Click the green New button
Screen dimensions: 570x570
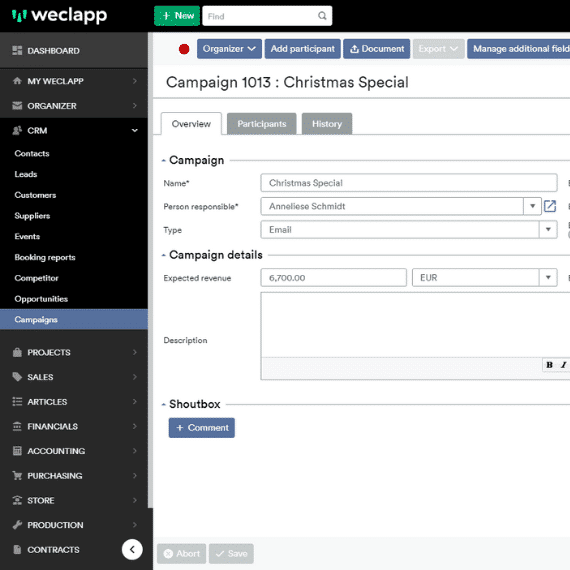tap(177, 16)
